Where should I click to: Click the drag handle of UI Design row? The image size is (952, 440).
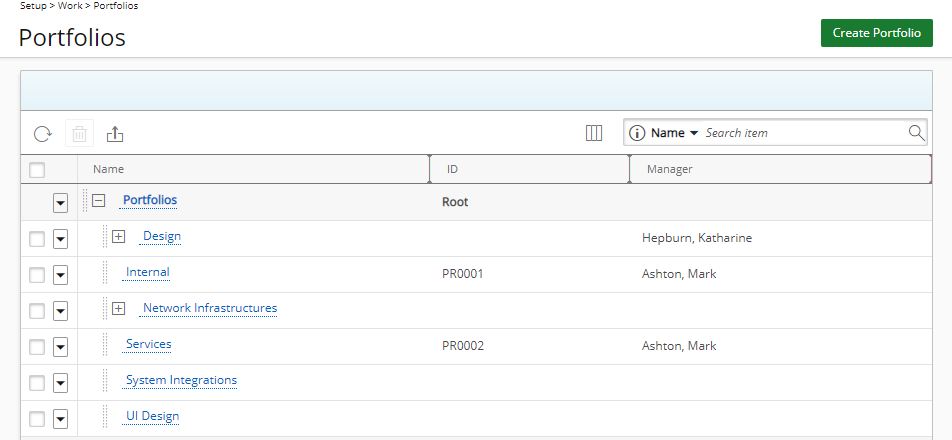105,416
